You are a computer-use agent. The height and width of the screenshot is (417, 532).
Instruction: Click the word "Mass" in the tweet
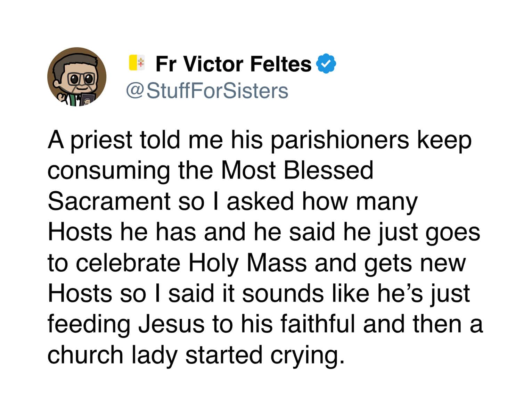tap(277, 263)
